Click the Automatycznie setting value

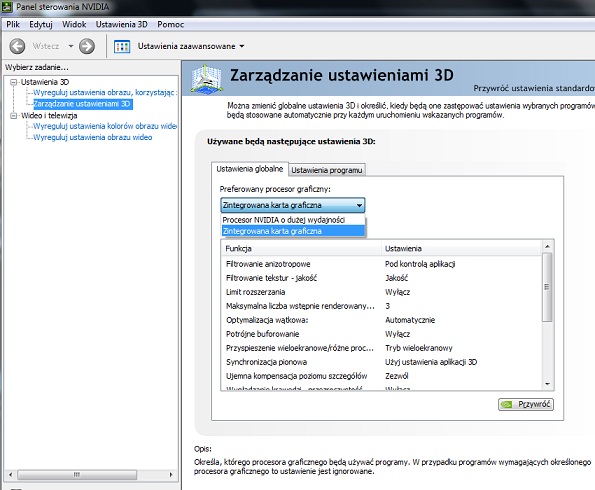coord(410,320)
